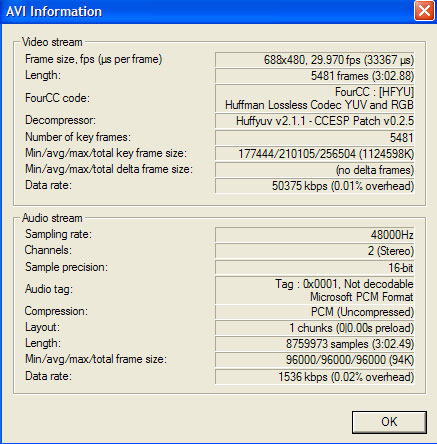This screenshot has height=444, width=437.
Task: Click the audio data rate 1536 kbps field
Action: click(x=315, y=377)
